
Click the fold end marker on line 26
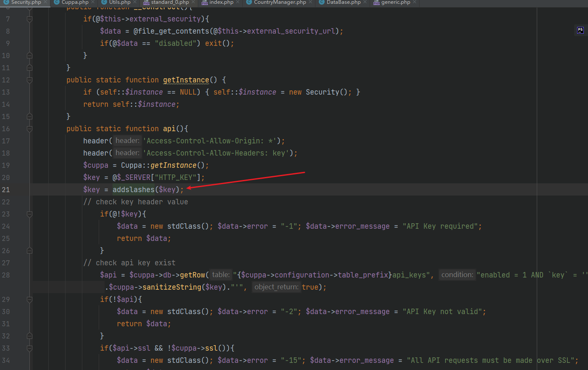pyautogui.click(x=29, y=251)
